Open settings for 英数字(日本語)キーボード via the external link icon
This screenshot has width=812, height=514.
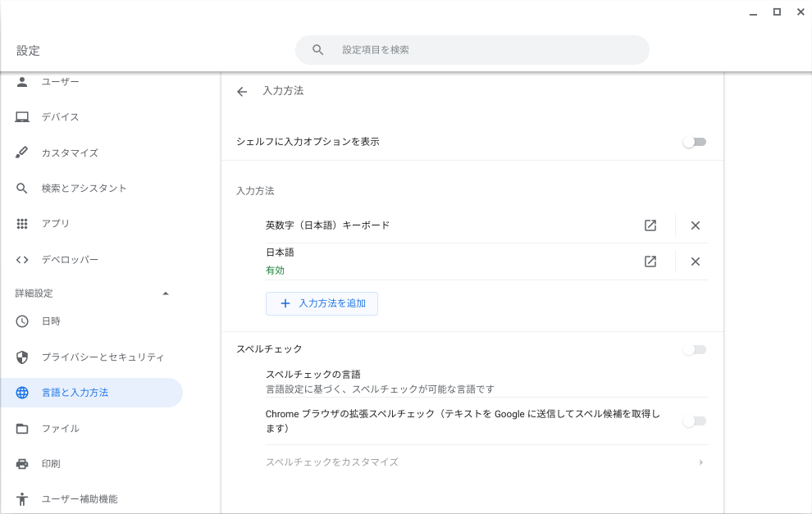(x=650, y=225)
